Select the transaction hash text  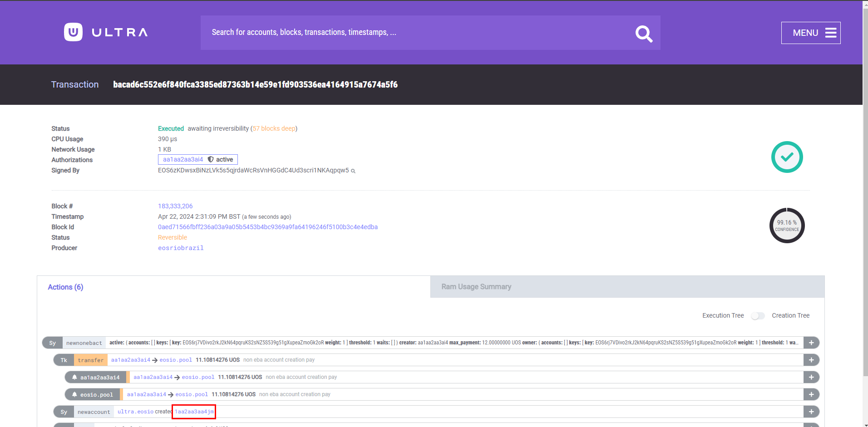(x=256, y=84)
